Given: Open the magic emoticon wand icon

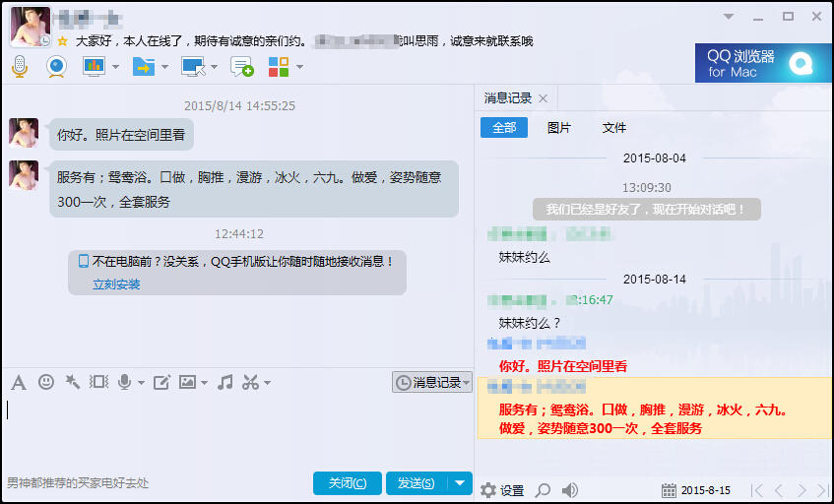Looking at the screenshot, I should click(x=72, y=381).
